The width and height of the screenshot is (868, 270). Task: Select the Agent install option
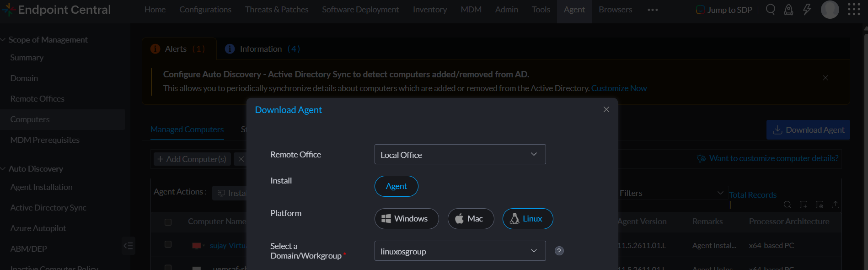click(396, 186)
